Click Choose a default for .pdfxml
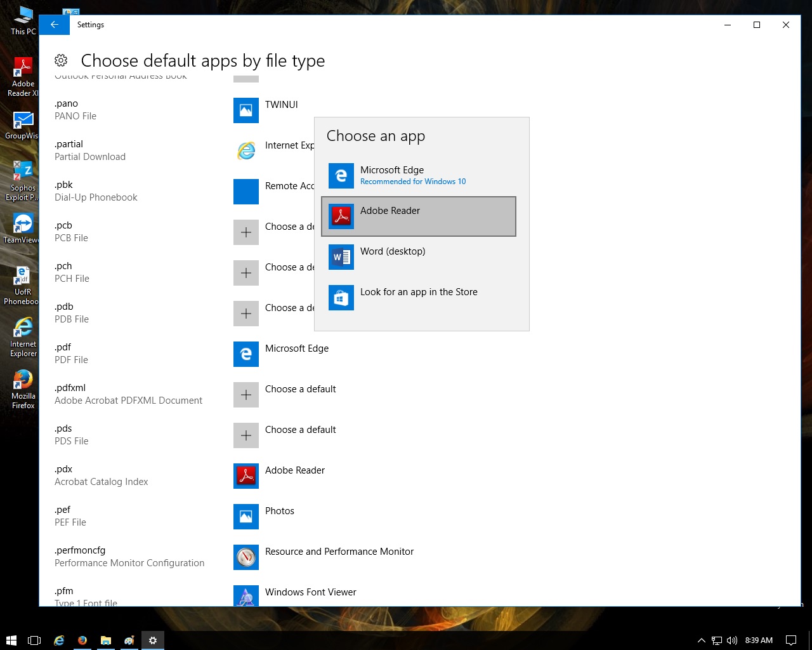 [301, 389]
